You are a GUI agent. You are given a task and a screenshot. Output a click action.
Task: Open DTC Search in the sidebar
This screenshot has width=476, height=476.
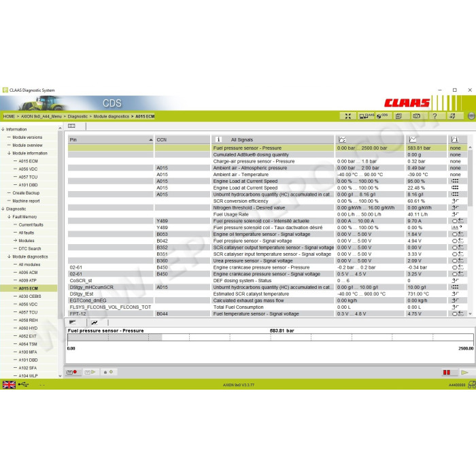tap(30, 249)
